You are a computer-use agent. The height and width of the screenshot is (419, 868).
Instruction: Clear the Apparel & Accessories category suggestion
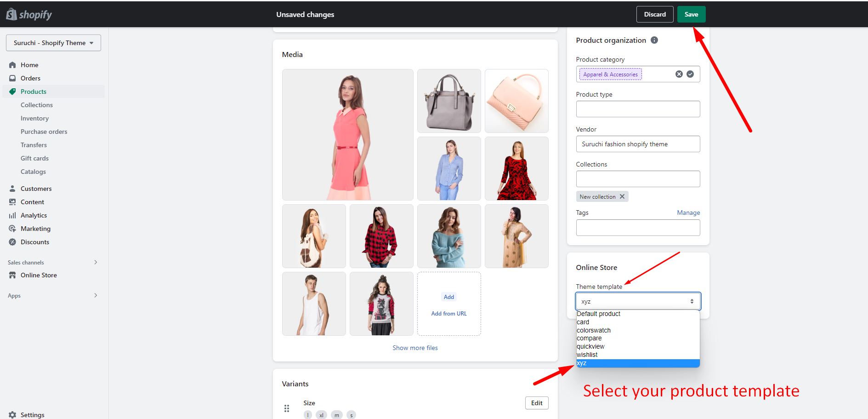679,74
